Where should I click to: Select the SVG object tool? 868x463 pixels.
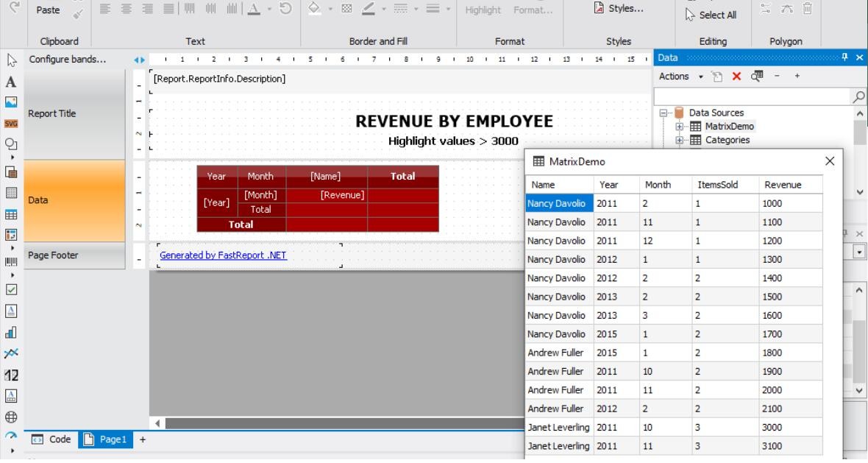11,124
